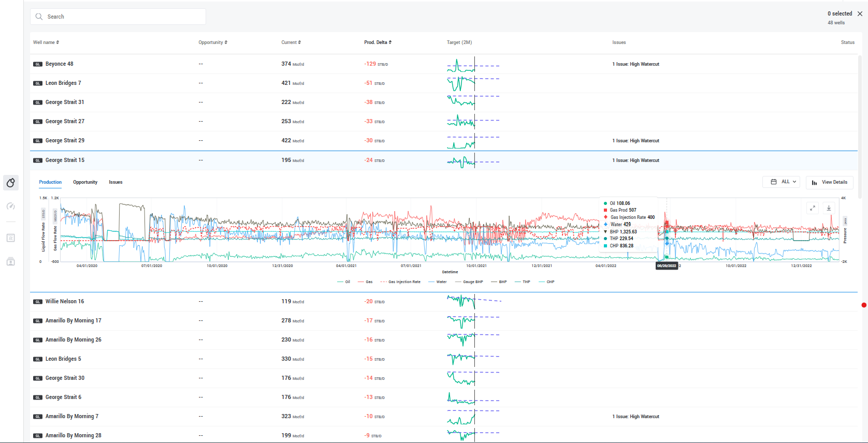This screenshot has height=443, width=868.
Task: Download the production chart
Action: click(829, 208)
